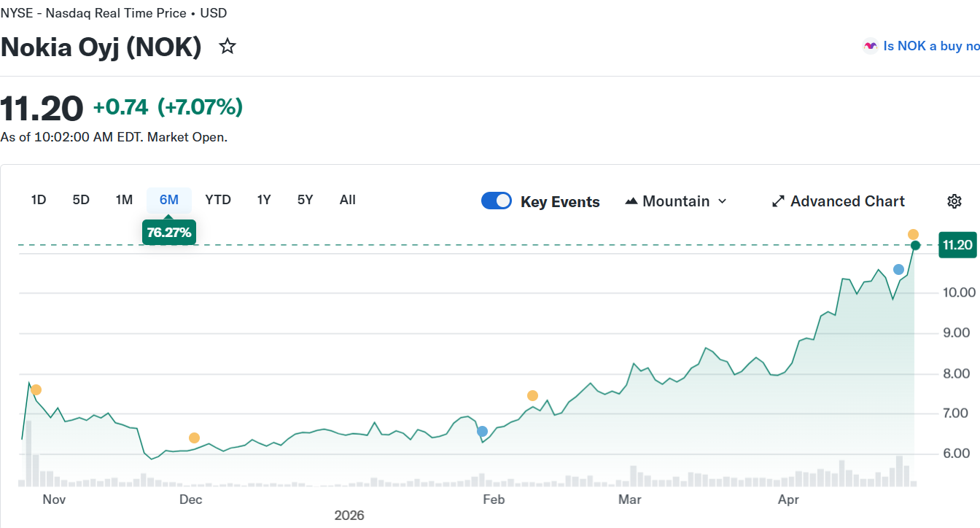
Task: Click the Mar label on the date axis
Action: point(630,500)
